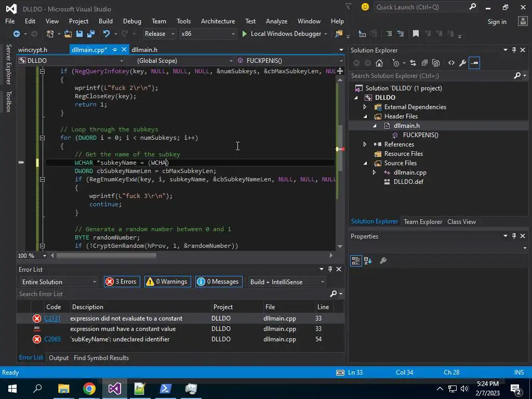Open the Architecture menu
Viewport: 532px width, 399px height.
[218, 21]
